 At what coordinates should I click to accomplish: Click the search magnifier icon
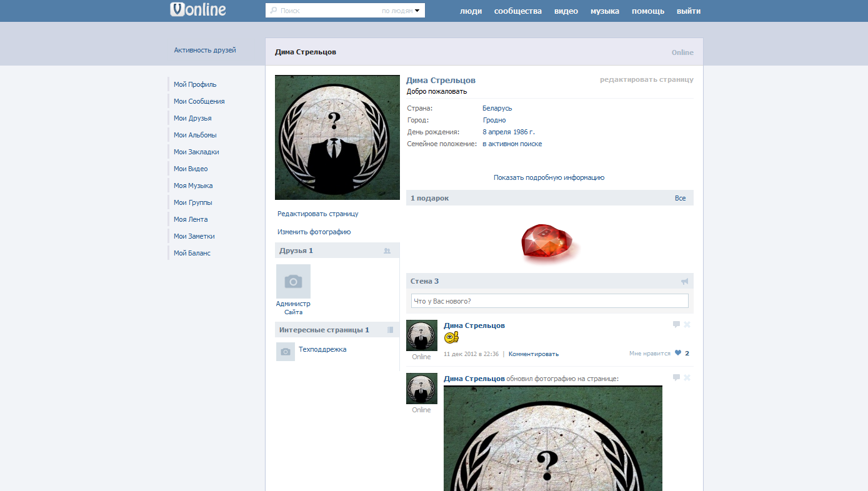click(x=273, y=11)
